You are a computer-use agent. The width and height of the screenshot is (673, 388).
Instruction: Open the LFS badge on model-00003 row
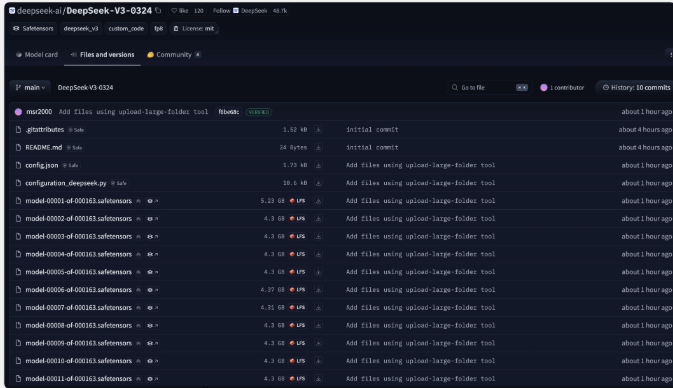click(297, 236)
